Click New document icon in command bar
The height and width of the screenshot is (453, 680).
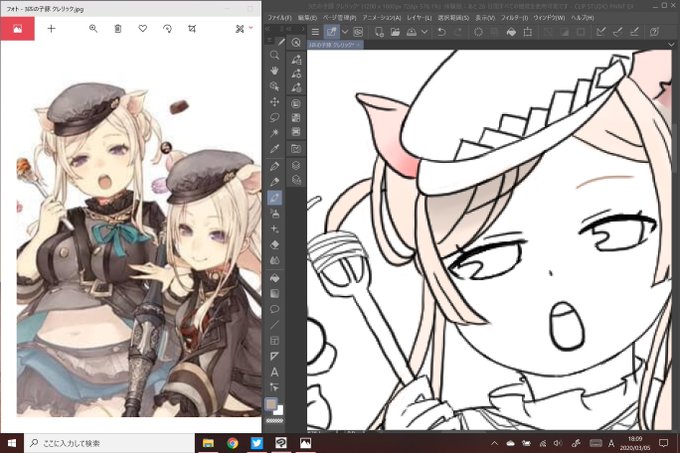click(379, 32)
